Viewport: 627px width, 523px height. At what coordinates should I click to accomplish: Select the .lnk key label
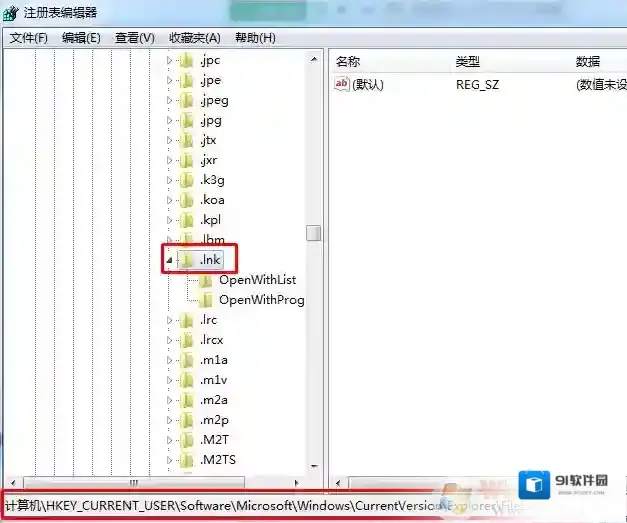(x=210, y=260)
